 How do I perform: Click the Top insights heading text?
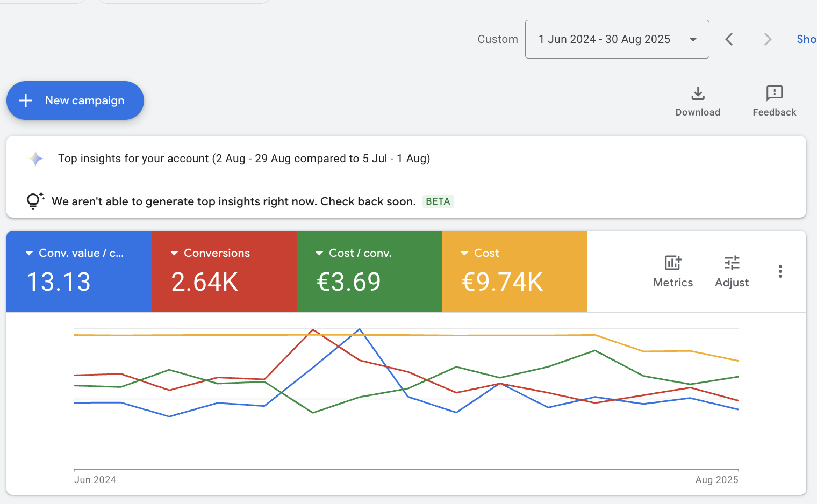(244, 159)
